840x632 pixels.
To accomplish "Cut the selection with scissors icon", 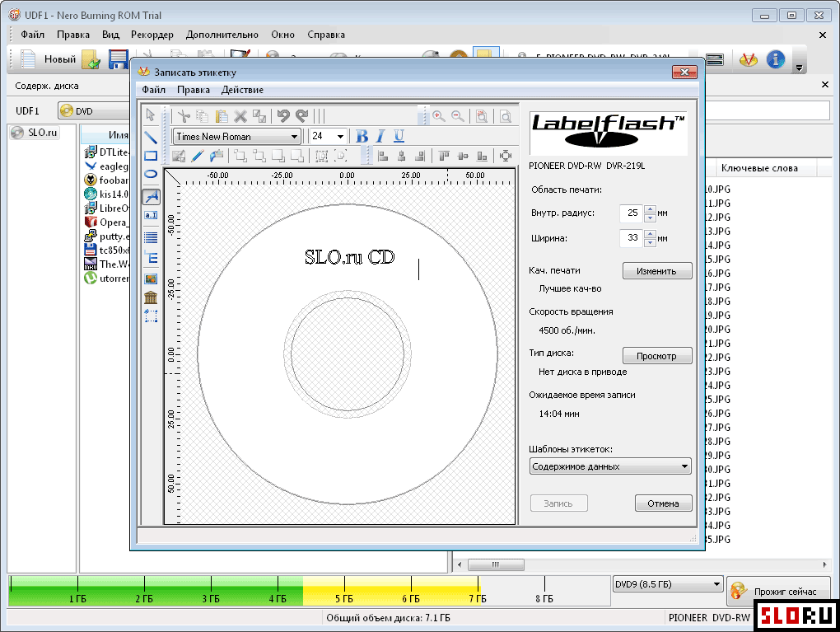I will tap(184, 116).
